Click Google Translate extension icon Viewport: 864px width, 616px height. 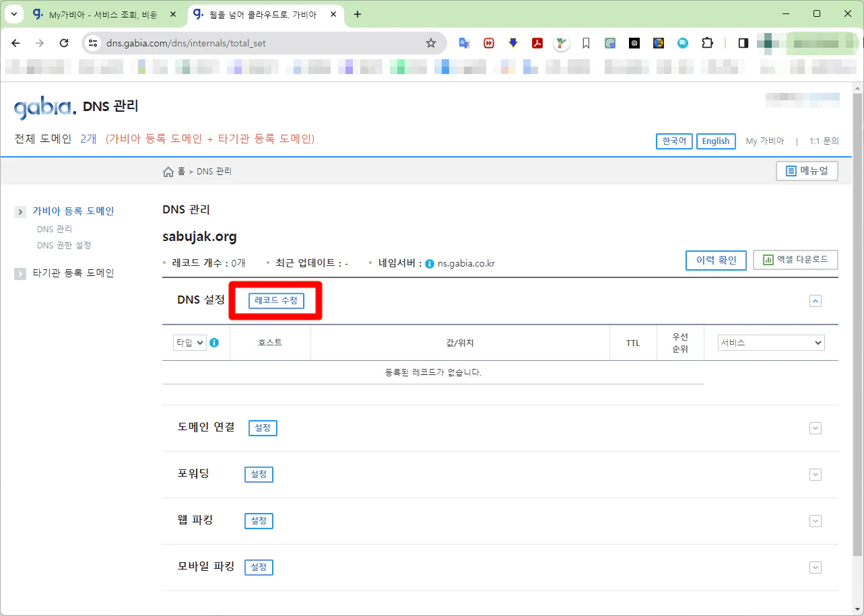(465, 43)
